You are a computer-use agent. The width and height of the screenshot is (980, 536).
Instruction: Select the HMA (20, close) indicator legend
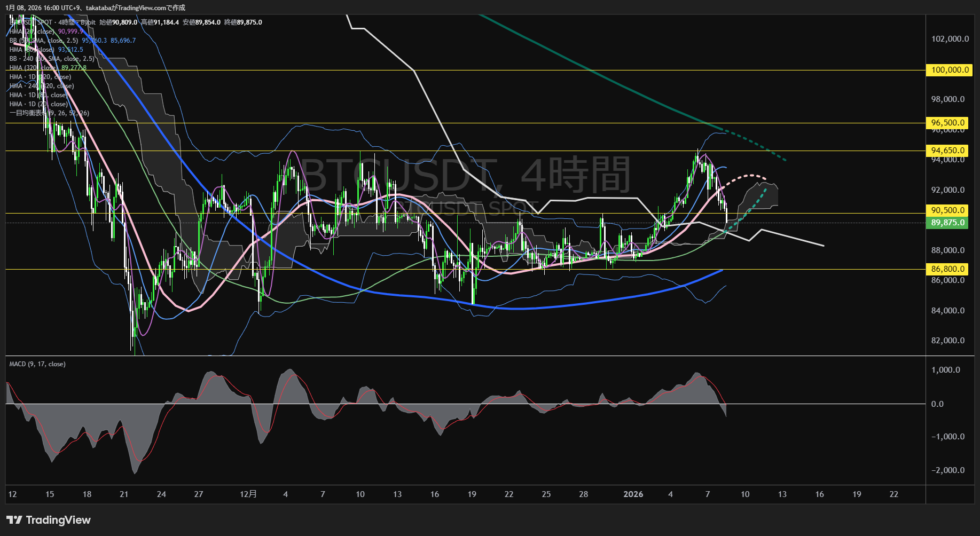[32, 31]
